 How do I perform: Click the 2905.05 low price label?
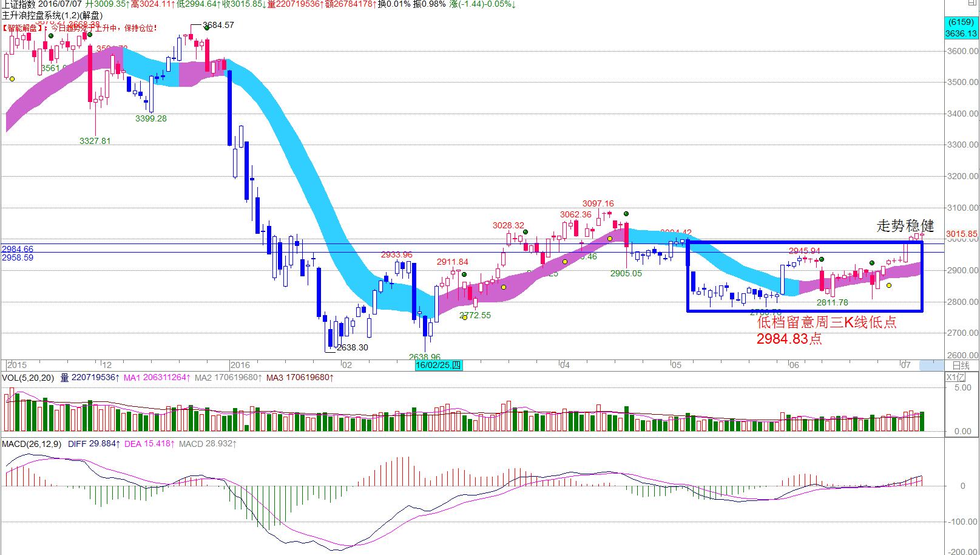click(x=626, y=273)
